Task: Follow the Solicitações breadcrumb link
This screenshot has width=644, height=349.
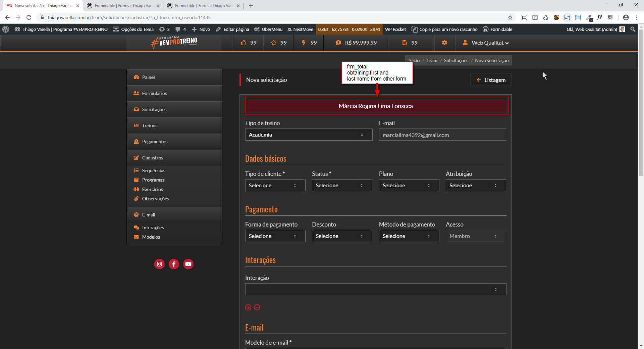Action: pos(456,60)
